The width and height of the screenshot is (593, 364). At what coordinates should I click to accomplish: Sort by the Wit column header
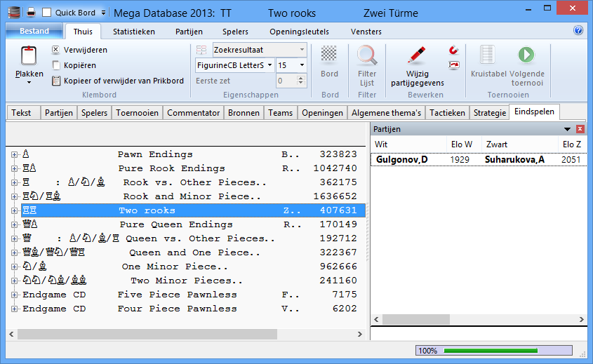(408, 144)
